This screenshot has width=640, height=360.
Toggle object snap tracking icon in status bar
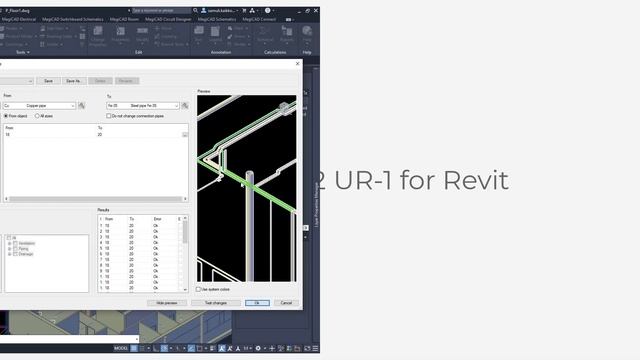pos(191,348)
